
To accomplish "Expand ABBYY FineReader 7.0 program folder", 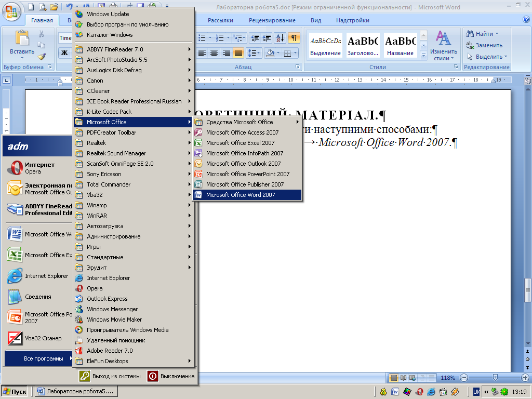I will pos(134,49).
